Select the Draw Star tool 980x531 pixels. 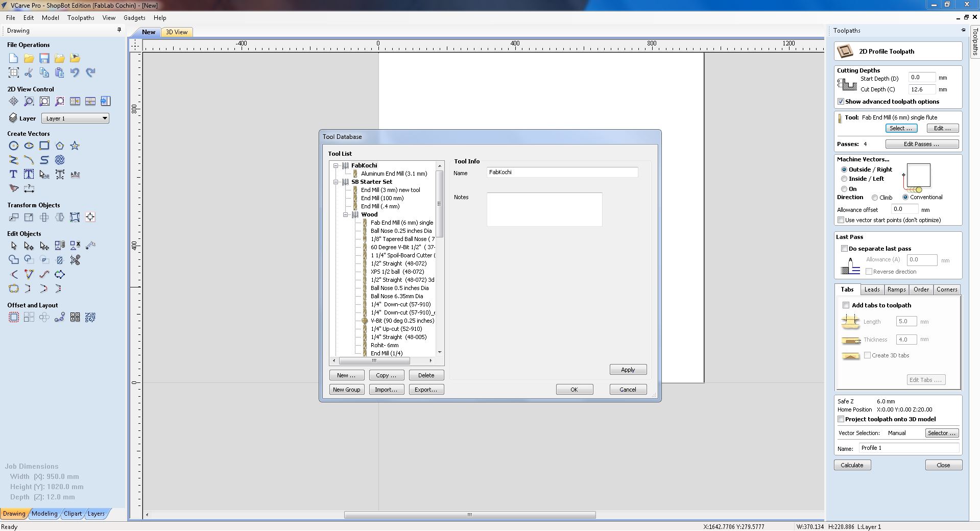[x=75, y=146]
